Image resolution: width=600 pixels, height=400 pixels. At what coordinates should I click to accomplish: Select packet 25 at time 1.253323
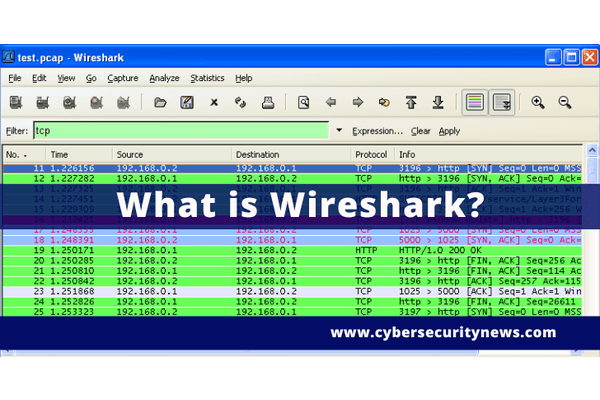pos(292,312)
